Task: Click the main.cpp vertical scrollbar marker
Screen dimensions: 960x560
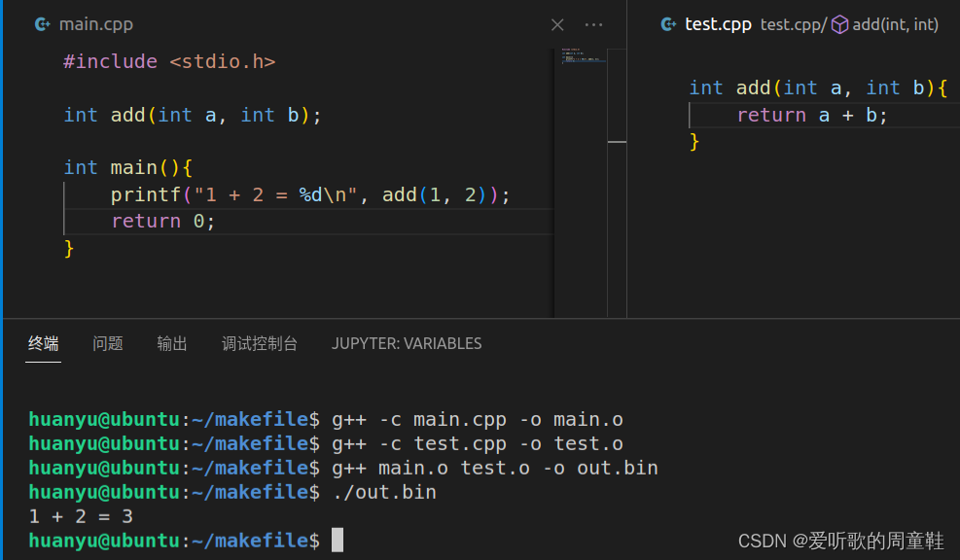Action: pyautogui.click(x=617, y=142)
